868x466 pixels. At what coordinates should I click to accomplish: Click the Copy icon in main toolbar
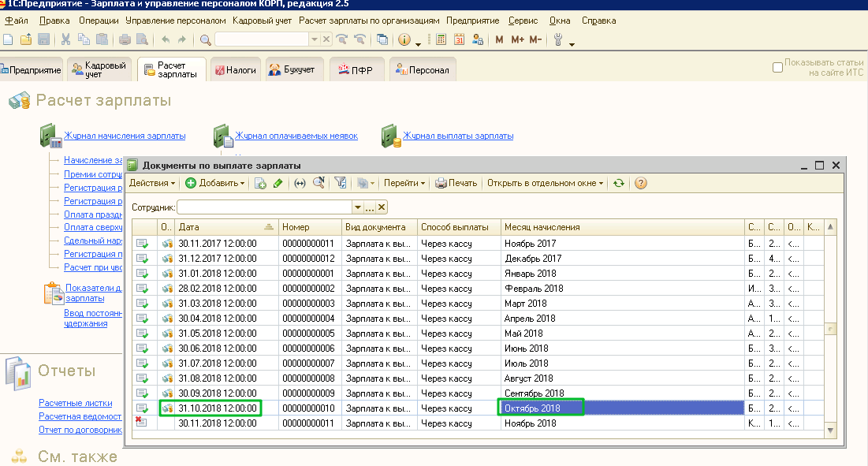click(84, 39)
